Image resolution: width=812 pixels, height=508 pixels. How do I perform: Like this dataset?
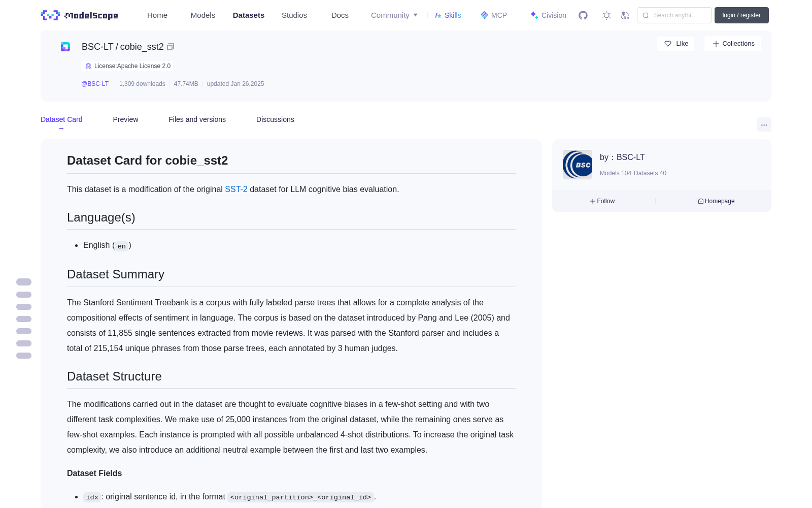(675, 44)
